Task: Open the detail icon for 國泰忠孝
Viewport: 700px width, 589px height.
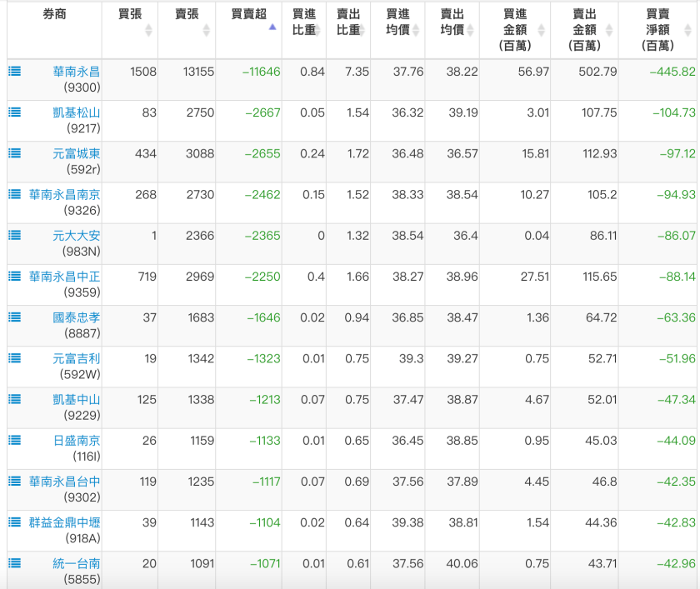Action: click(x=13, y=319)
